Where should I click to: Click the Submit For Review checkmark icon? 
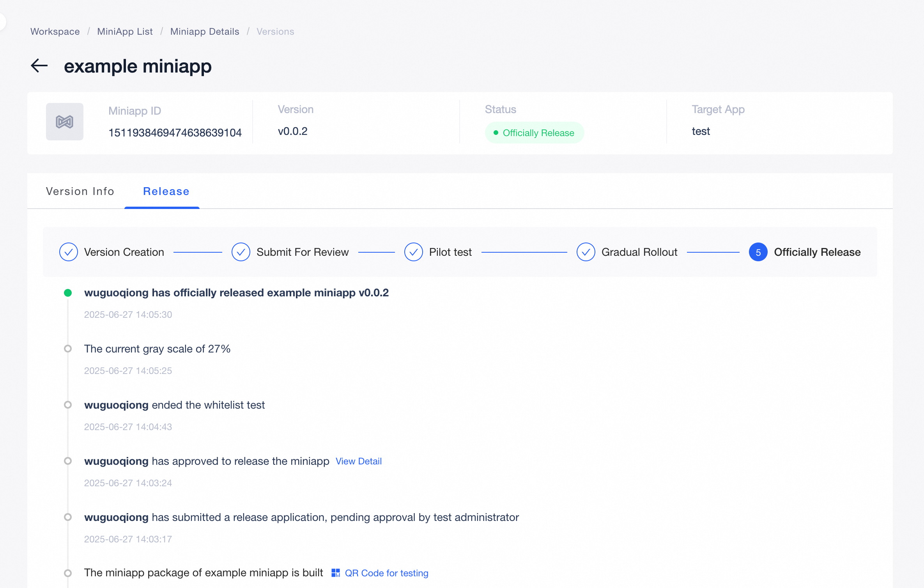click(241, 252)
